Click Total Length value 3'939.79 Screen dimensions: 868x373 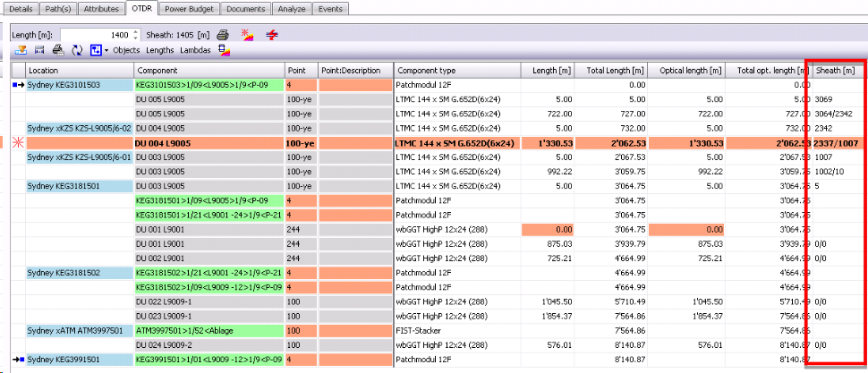click(x=629, y=244)
